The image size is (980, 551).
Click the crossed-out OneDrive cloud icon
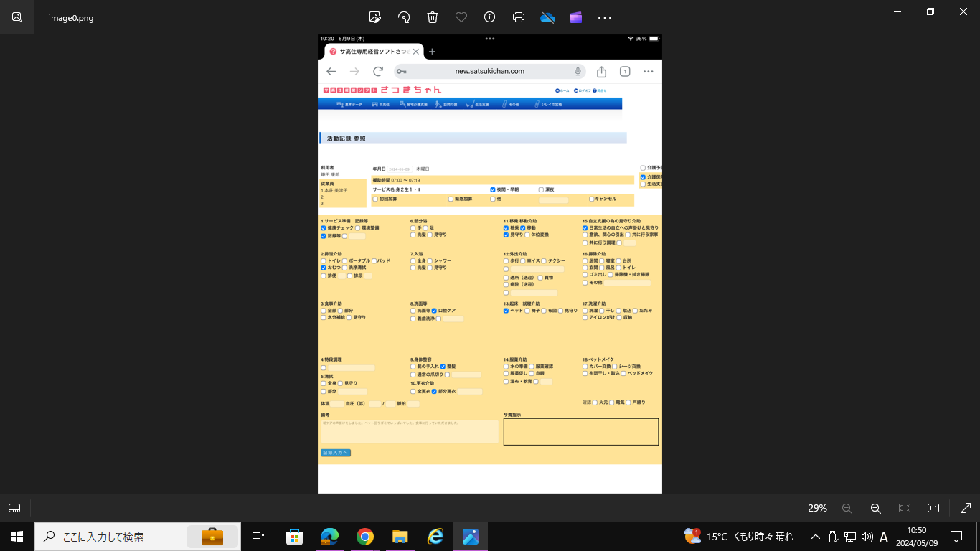(547, 17)
